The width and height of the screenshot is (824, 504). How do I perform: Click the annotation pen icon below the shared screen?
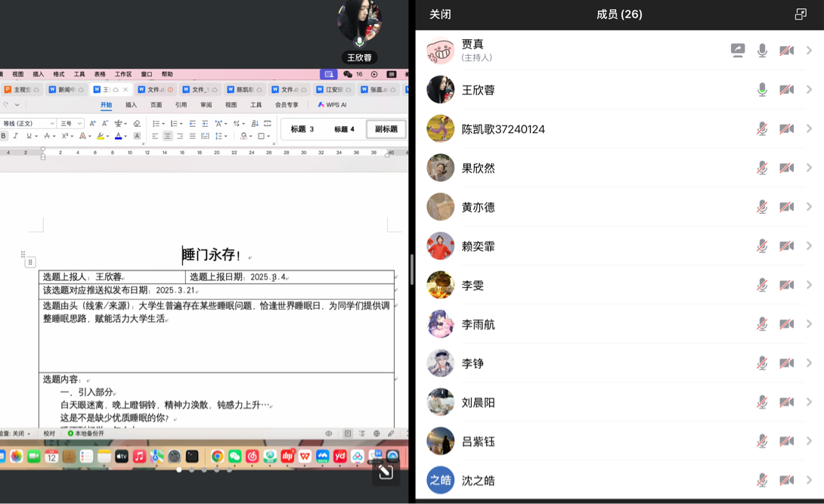click(x=386, y=472)
